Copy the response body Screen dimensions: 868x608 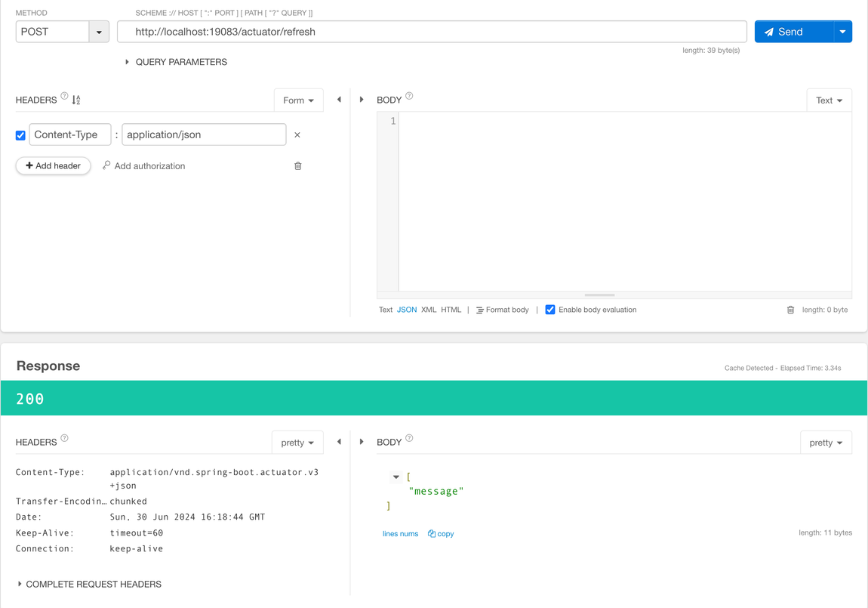coord(441,534)
